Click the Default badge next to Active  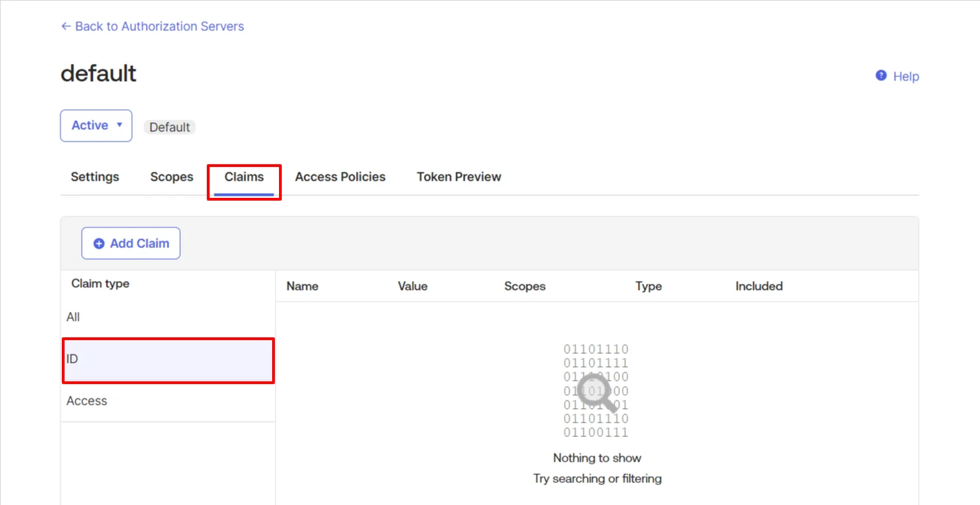click(169, 126)
